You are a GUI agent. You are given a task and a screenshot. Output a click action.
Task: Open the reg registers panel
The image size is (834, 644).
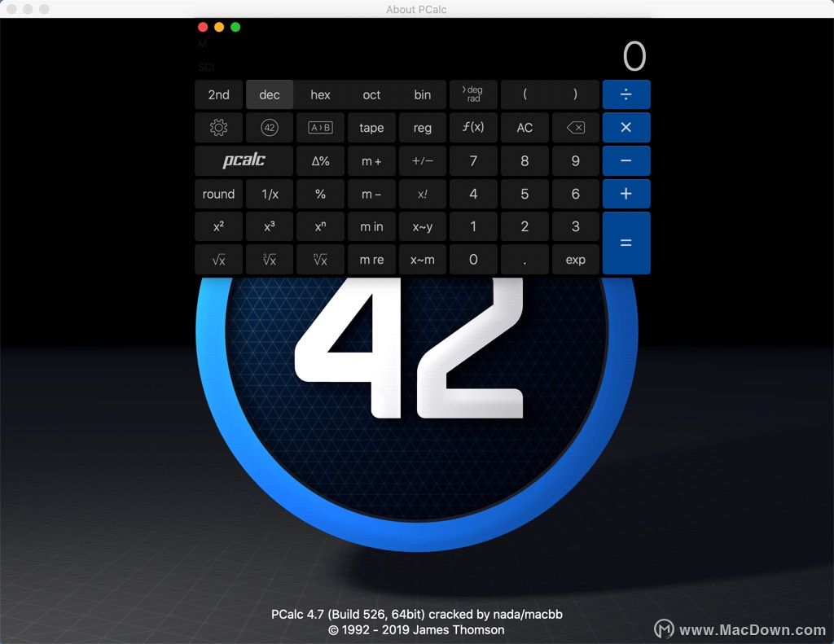click(x=423, y=128)
